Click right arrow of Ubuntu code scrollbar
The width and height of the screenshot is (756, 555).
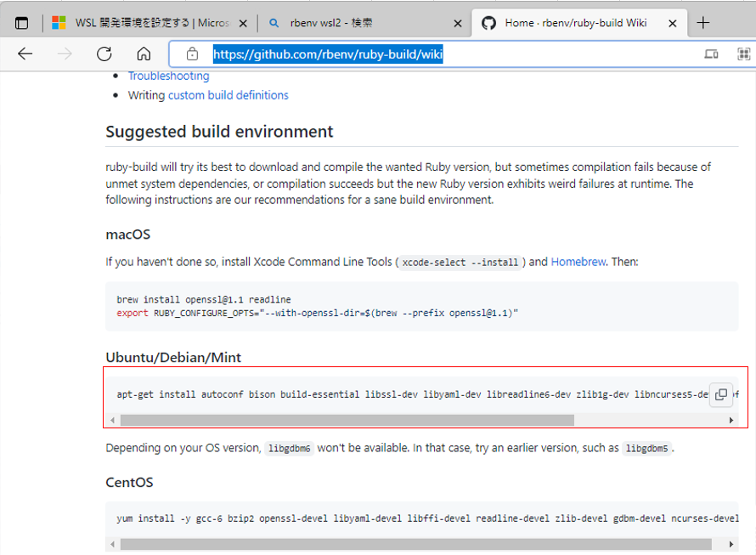[731, 420]
